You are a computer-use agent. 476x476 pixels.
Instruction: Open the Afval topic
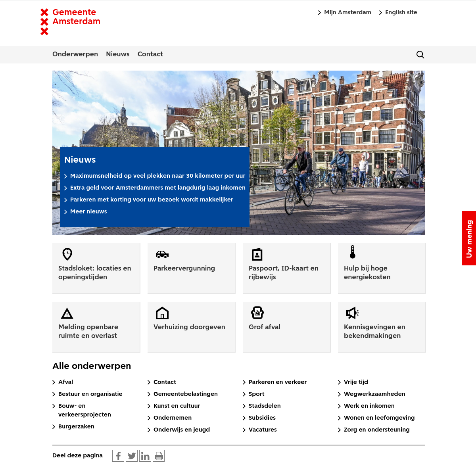tap(63, 382)
